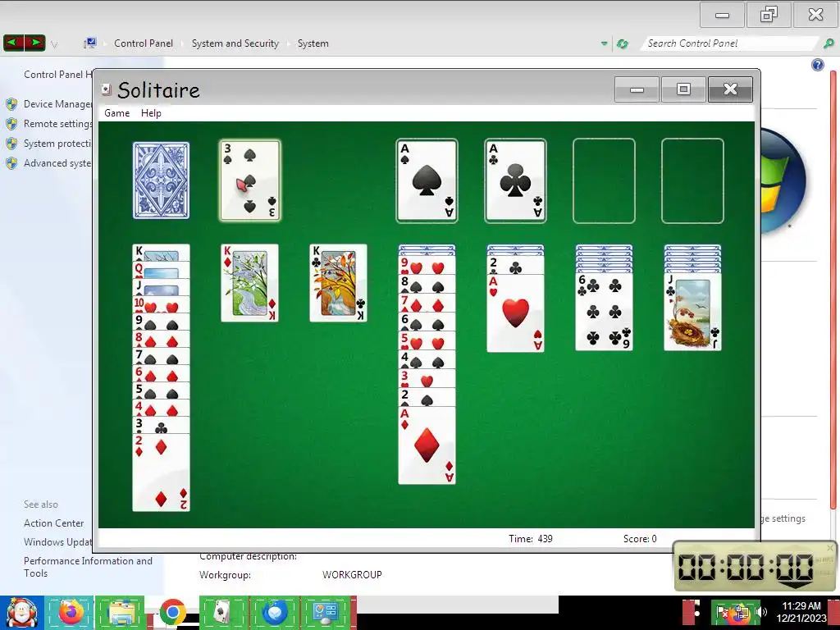
Task: Select the jack of clubs card
Action: (692, 311)
